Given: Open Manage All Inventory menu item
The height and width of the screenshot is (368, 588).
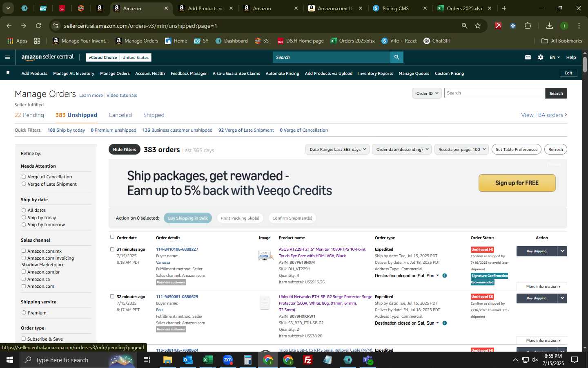Looking at the screenshot, I should [73, 73].
